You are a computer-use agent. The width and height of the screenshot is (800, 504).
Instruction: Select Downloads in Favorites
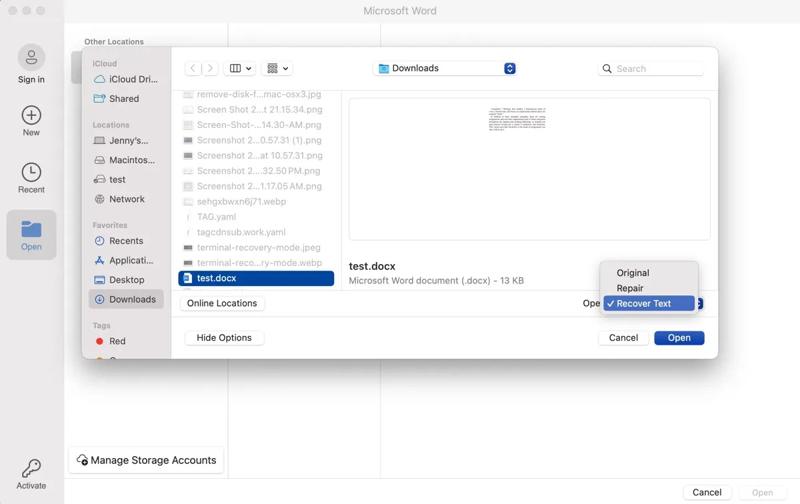(x=126, y=299)
